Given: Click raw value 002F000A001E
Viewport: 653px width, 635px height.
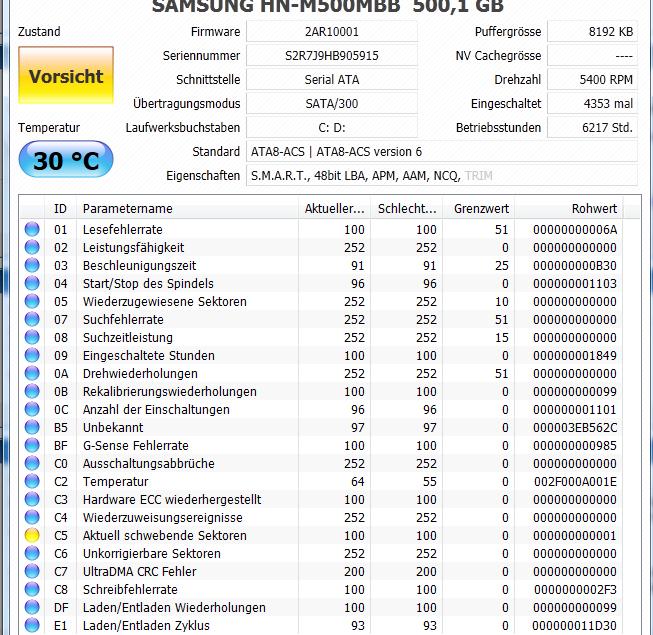Looking at the screenshot, I should (x=575, y=482).
